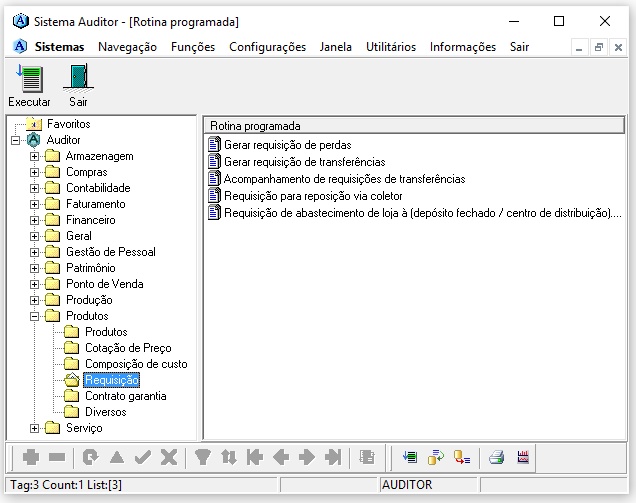Collapse the Produtos folder tree node
The image size is (636, 503).
point(35,316)
